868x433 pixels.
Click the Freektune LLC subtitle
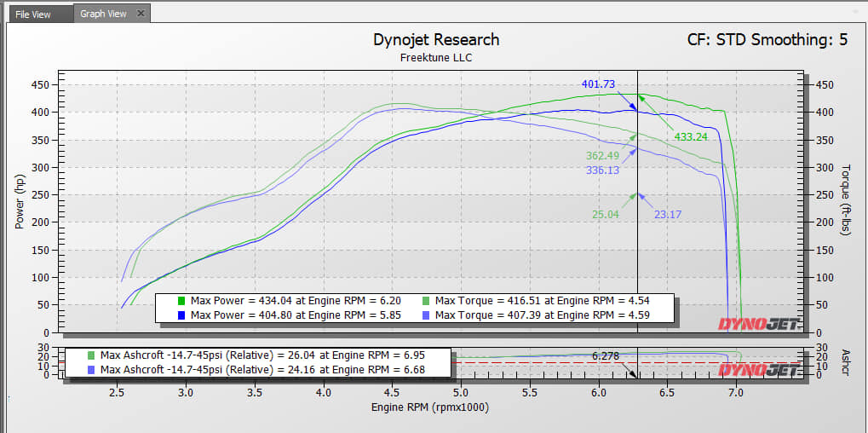(x=436, y=58)
